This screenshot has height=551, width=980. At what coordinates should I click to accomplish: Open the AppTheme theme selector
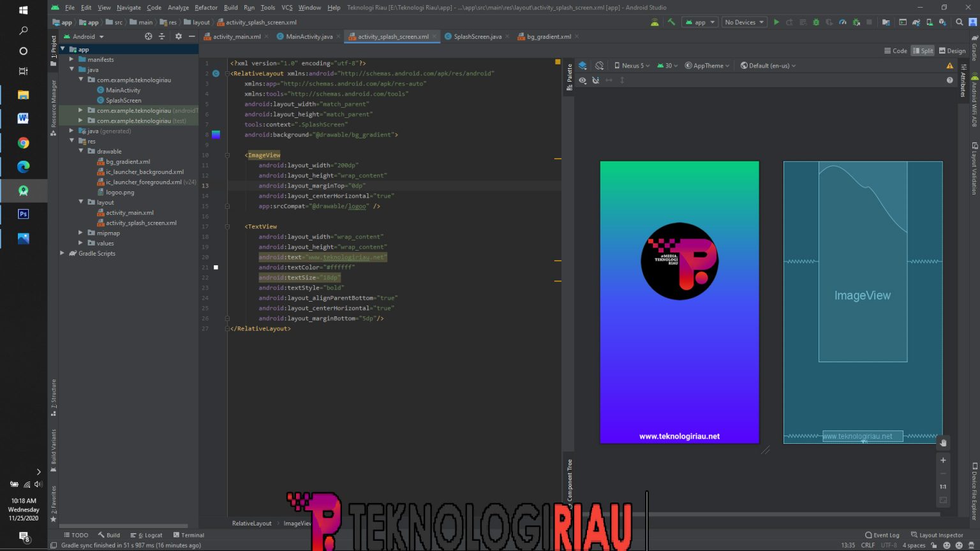click(706, 65)
